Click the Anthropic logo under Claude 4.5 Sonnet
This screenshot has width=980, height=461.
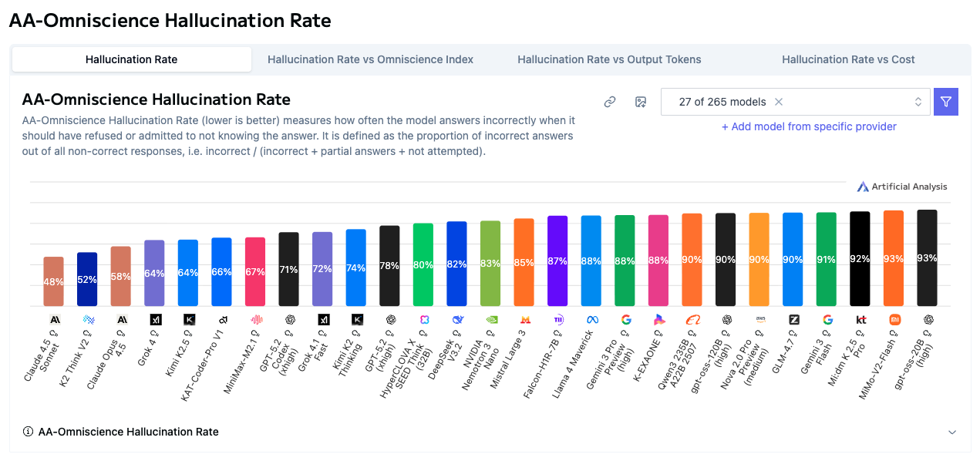pos(55,319)
